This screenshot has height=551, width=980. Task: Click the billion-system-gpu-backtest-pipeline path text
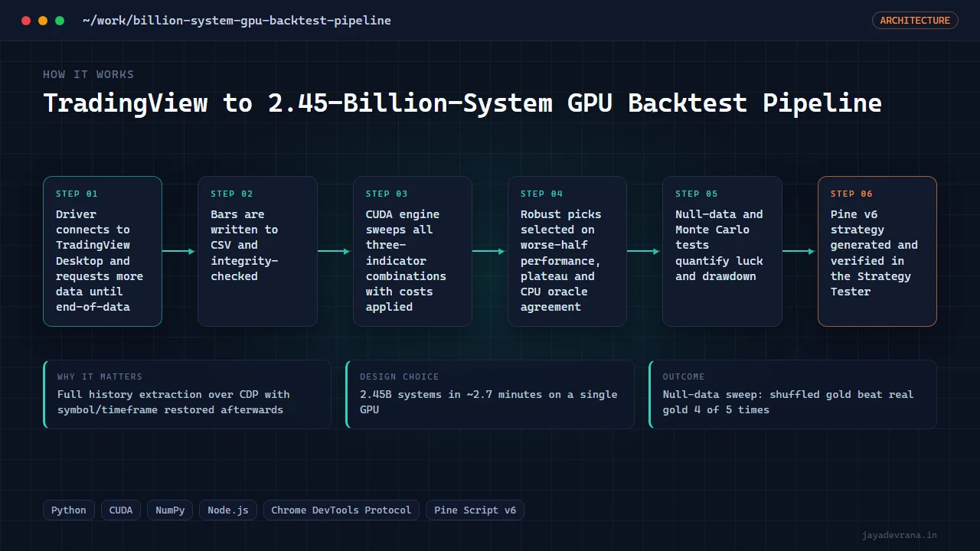tap(237, 21)
